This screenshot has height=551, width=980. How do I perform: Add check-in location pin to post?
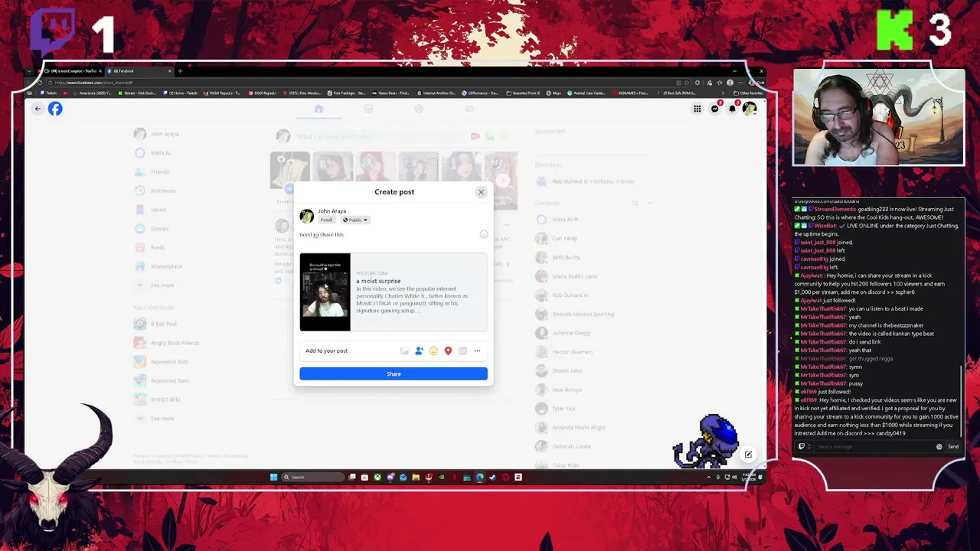click(x=448, y=350)
